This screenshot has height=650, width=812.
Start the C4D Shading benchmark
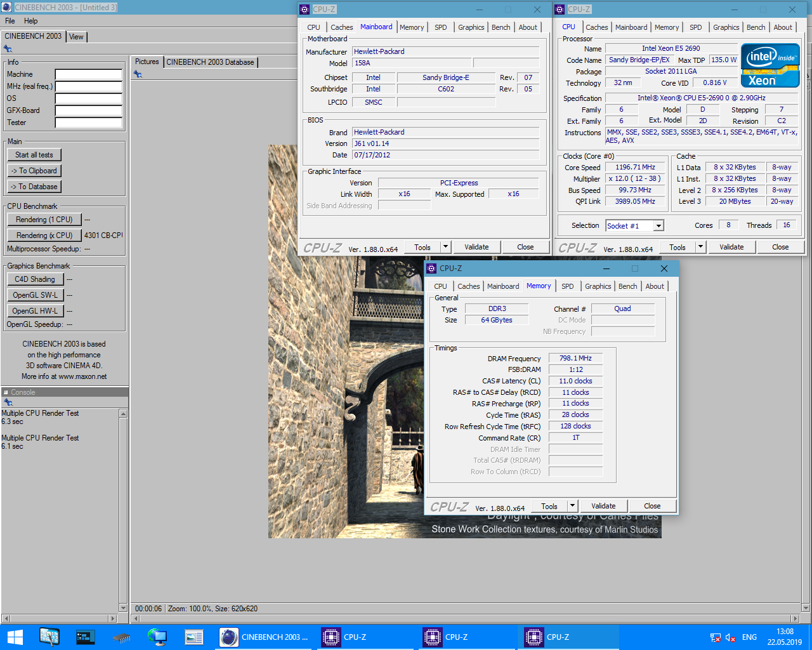pyautogui.click(x=35, y=279)
